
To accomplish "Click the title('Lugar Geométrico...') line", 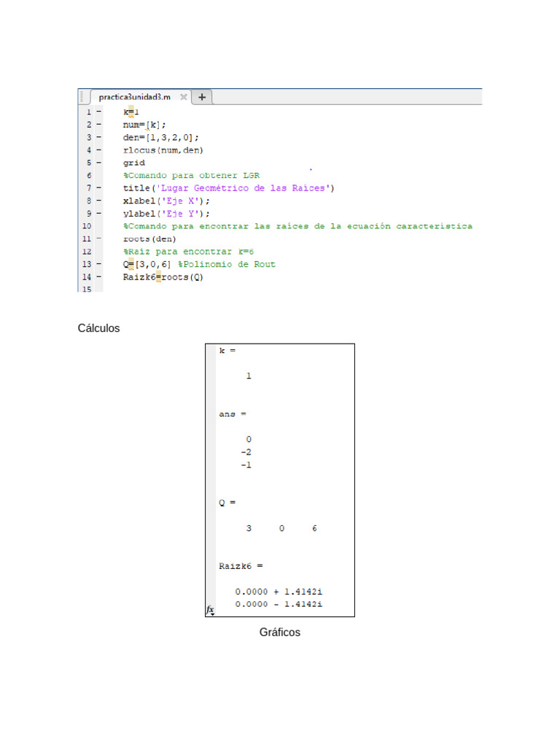I will (228, 188).
